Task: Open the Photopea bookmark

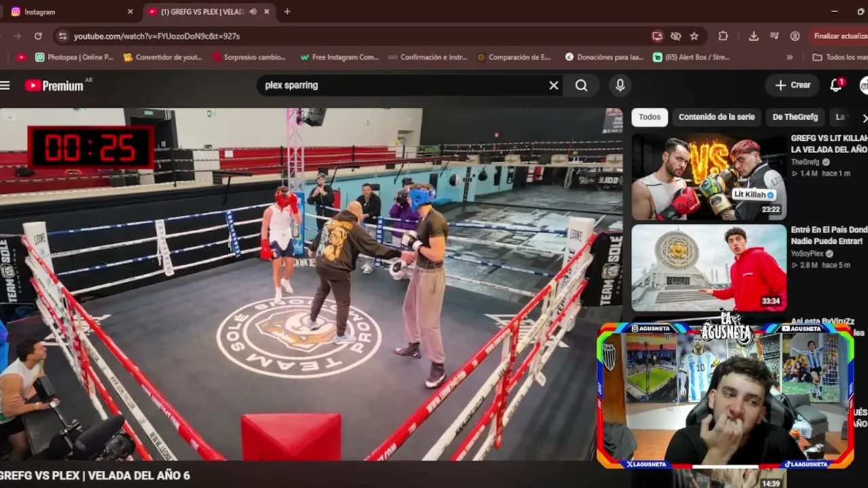Action: tap(74, 58)
